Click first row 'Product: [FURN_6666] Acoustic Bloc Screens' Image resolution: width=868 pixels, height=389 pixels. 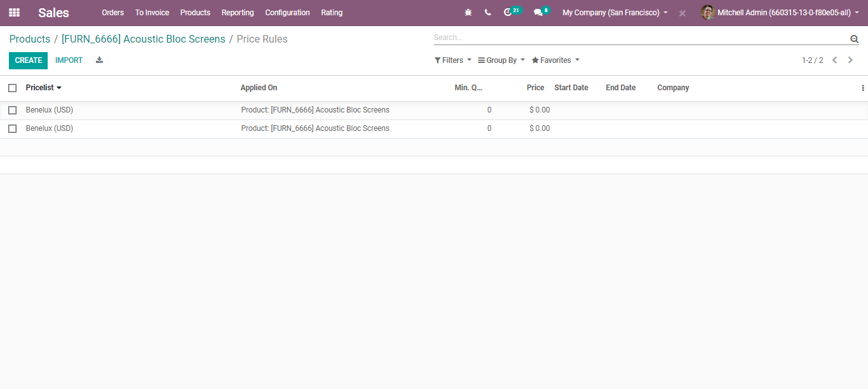[315, 110]
